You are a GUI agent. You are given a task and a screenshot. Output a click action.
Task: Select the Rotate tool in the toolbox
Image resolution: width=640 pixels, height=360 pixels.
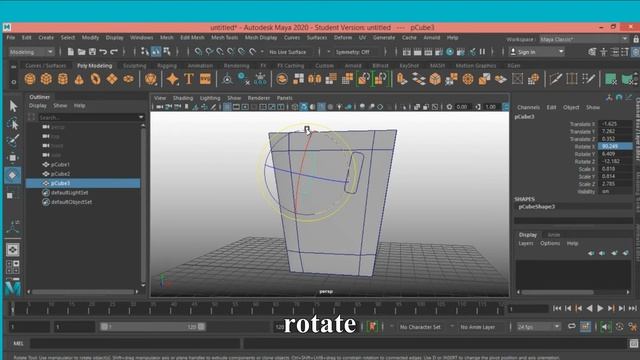tap(13, 175)
